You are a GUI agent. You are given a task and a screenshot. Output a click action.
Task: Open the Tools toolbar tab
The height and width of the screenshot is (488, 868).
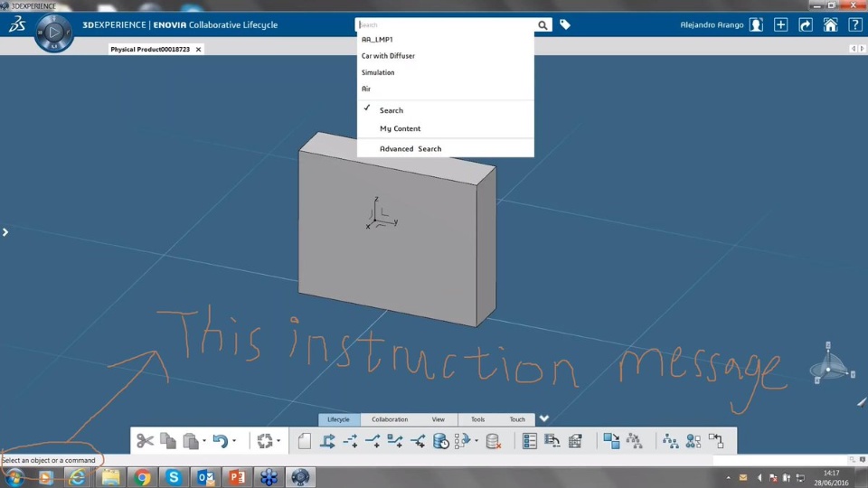(x=477, y=419)
